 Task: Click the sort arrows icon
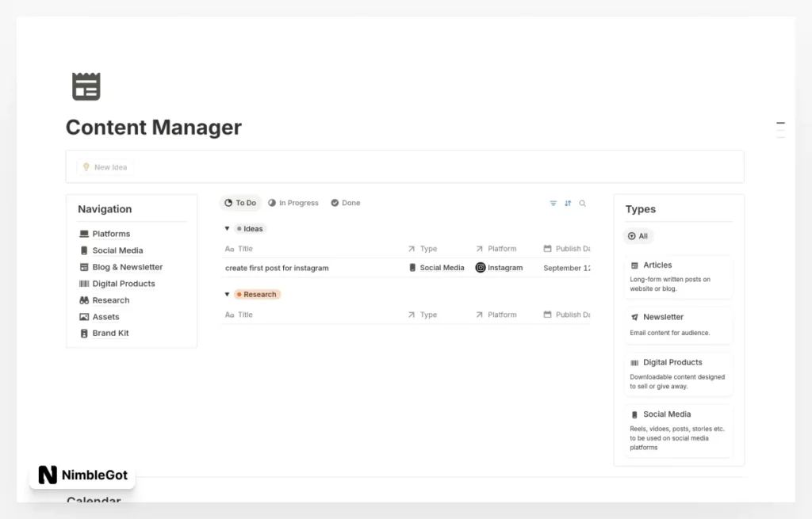click(568, 204)
